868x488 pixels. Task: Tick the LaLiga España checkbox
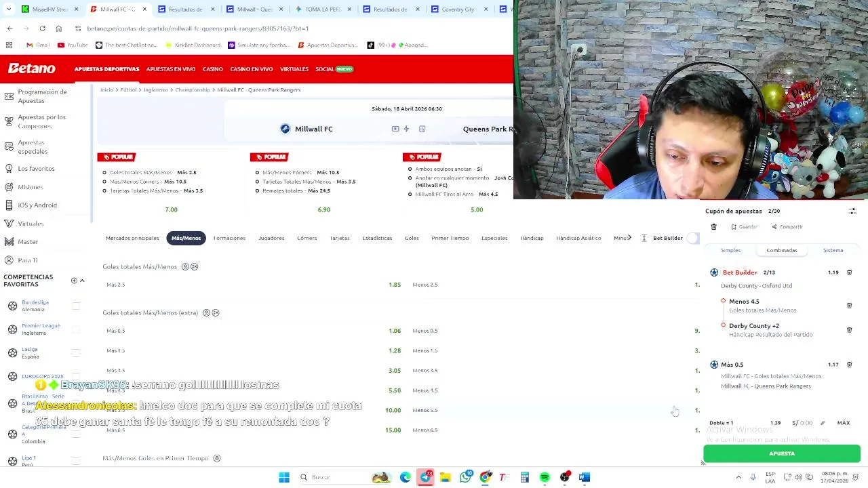click(76, 353)
